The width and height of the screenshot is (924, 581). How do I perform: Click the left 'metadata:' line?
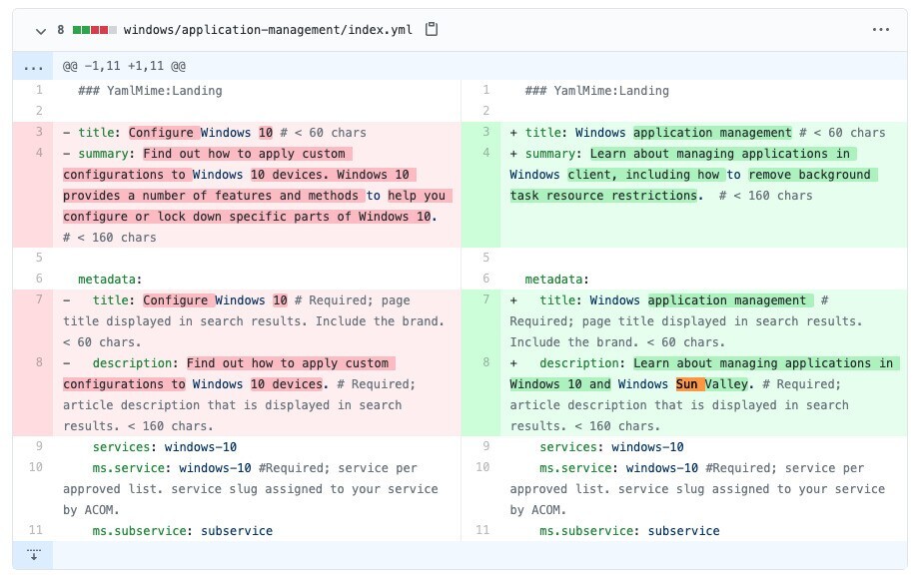110,280
